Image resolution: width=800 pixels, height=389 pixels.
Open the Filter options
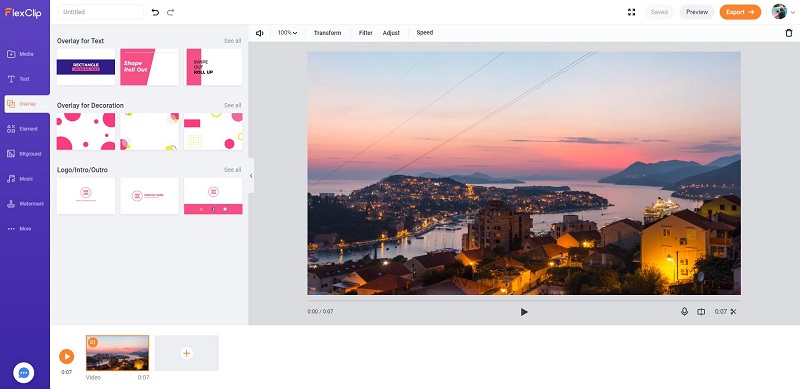[x=366, y=33]
